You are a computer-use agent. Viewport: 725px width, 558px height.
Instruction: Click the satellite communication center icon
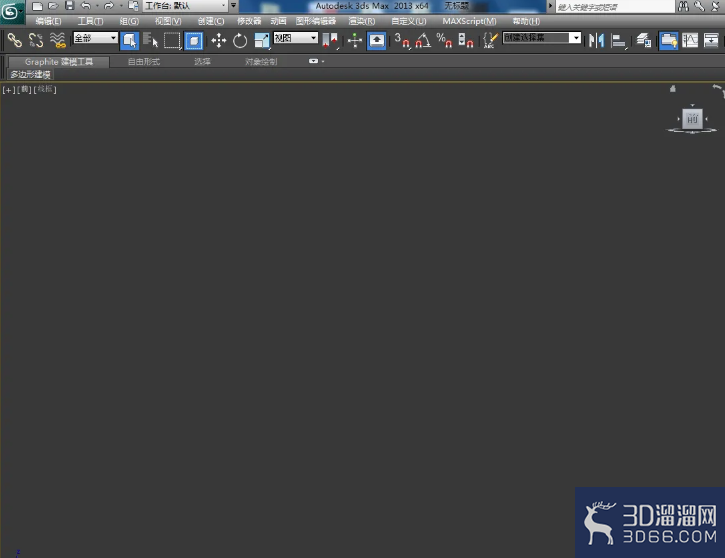point(715,6)
